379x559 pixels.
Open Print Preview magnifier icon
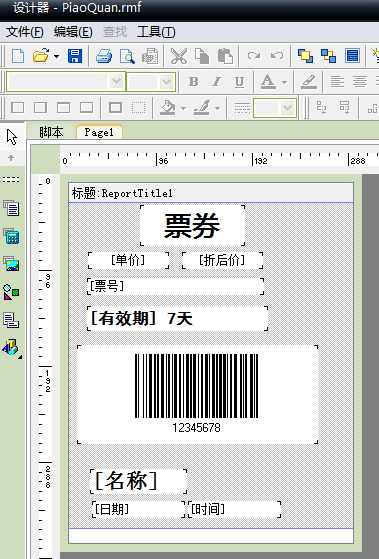[x=127, y=56]
